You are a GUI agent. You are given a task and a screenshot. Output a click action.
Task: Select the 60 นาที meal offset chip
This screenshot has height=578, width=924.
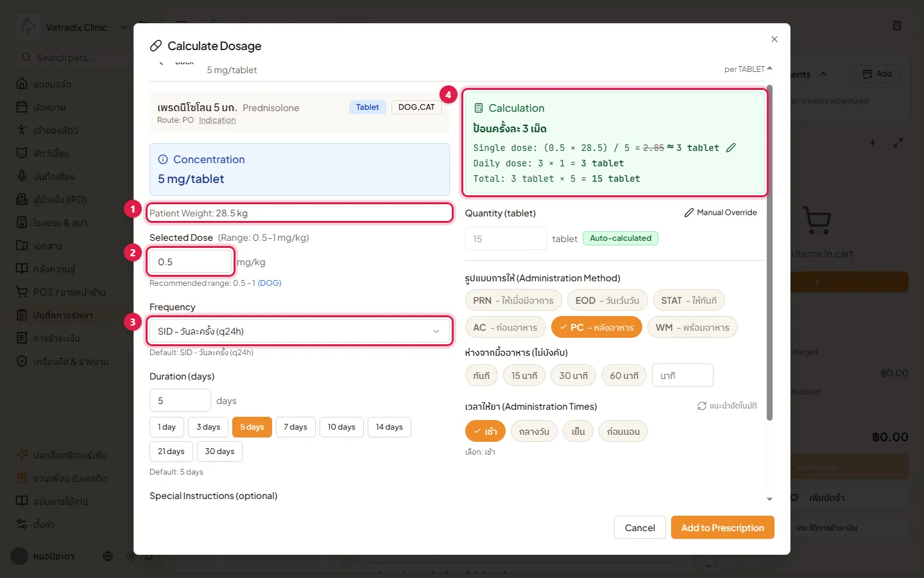tap(624, 376)
